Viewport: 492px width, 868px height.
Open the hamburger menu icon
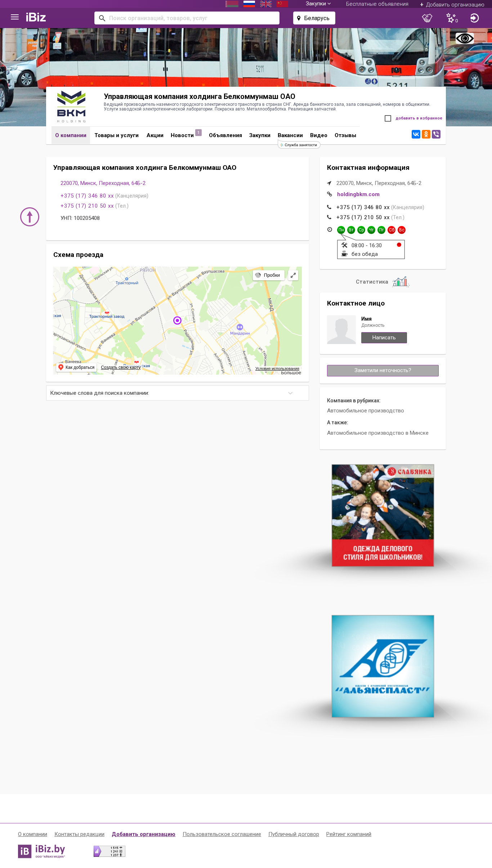coord(15,17)
